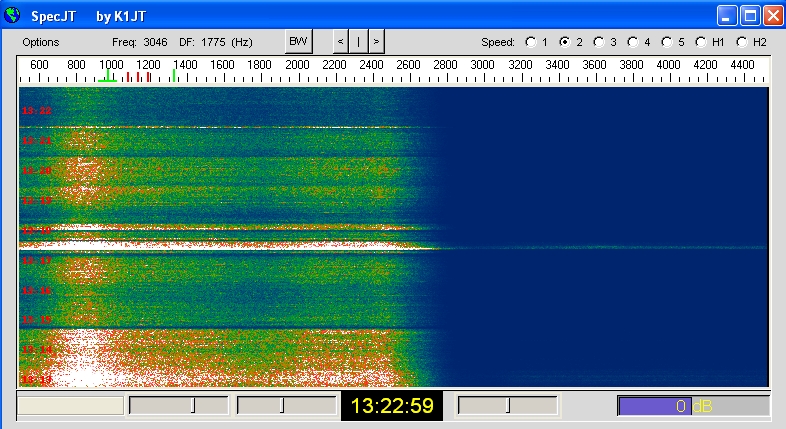Click the BW button
786x429 pixels.
(298, 41)
